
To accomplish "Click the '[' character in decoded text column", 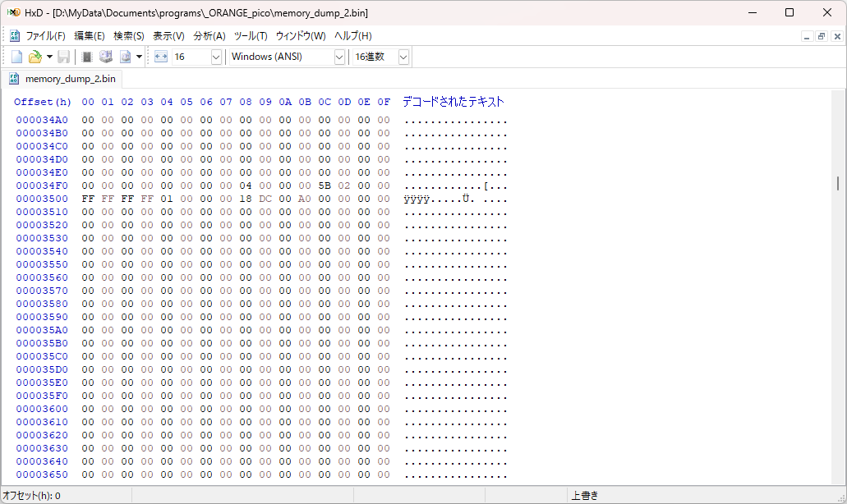I will (x=486, y=186).
